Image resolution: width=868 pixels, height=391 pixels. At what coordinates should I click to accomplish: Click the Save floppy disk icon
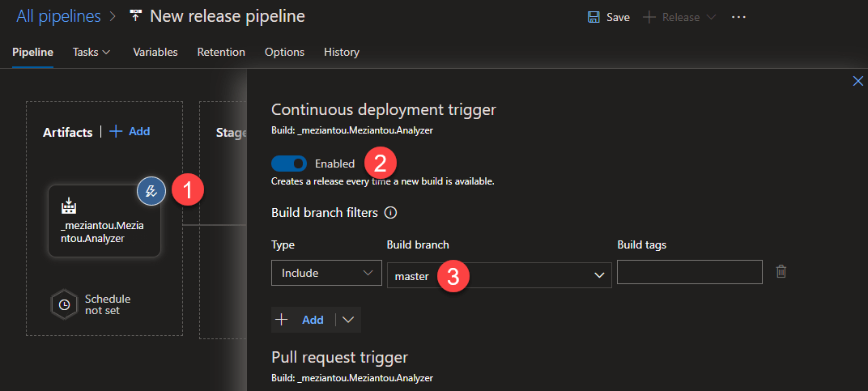(594, 17)
